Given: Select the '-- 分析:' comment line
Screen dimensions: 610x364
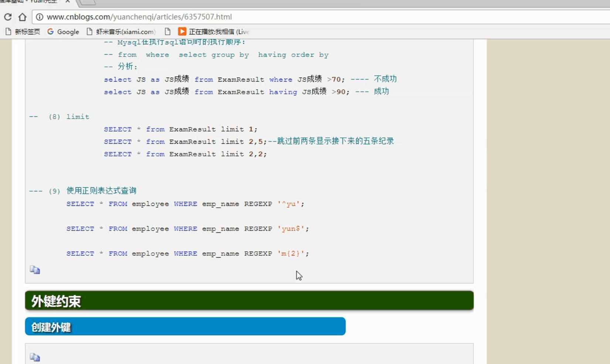Looking at the screenshot, I should [x=120, y=67].
